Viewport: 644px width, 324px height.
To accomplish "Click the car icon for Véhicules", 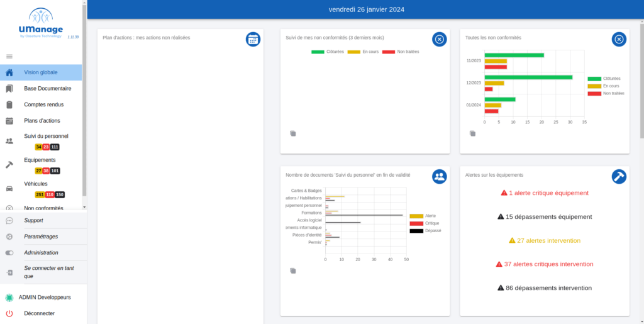I will coord(9,189).
